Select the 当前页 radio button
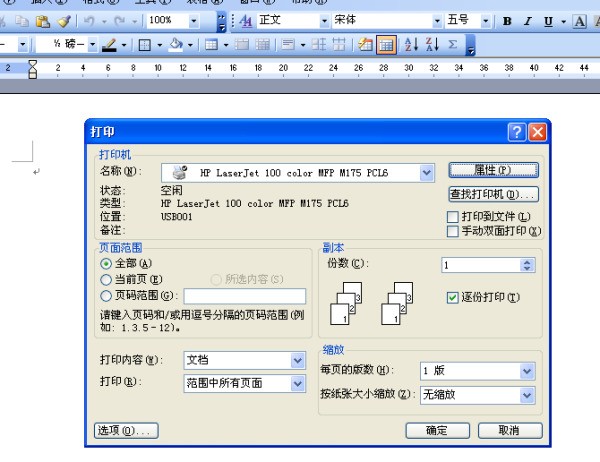This screenshot has height=462, width=600. (106, 279)
